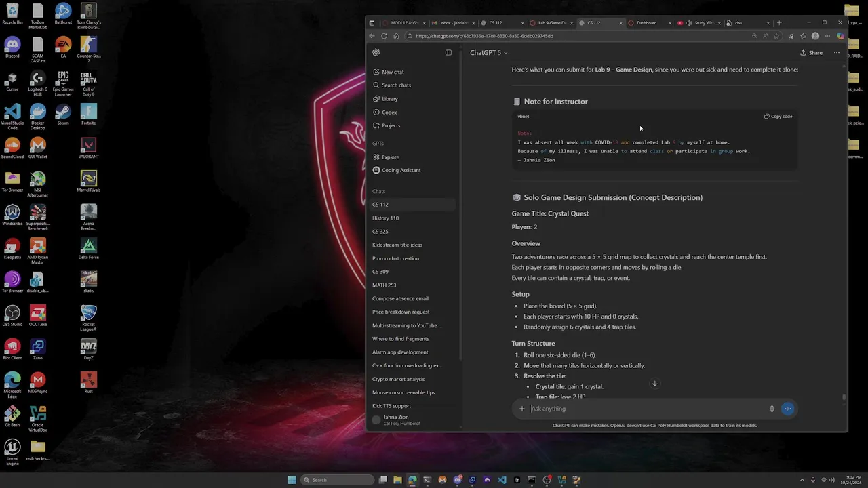Open the Alarm app development chat
Viewport: 868px width, 488px height.
click(x=400, y=352)
